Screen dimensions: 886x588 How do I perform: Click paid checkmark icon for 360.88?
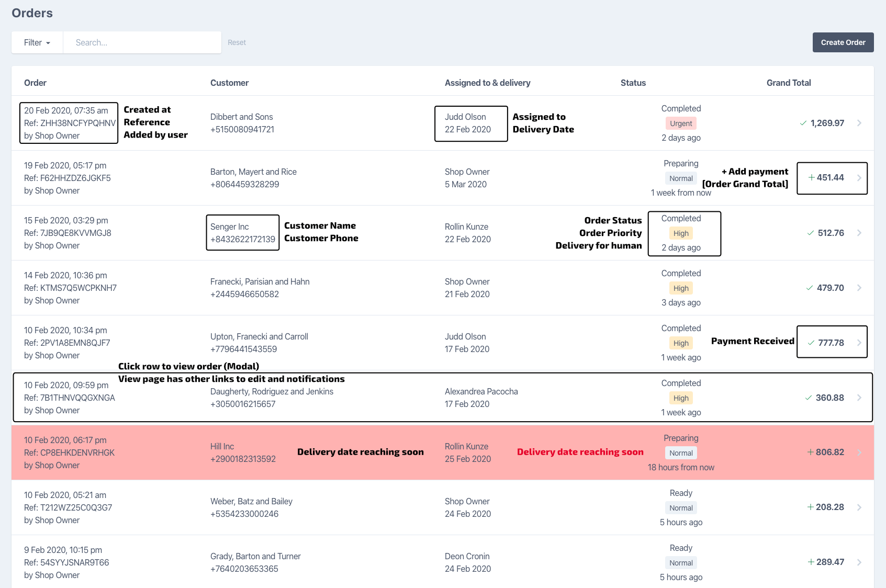809,398
